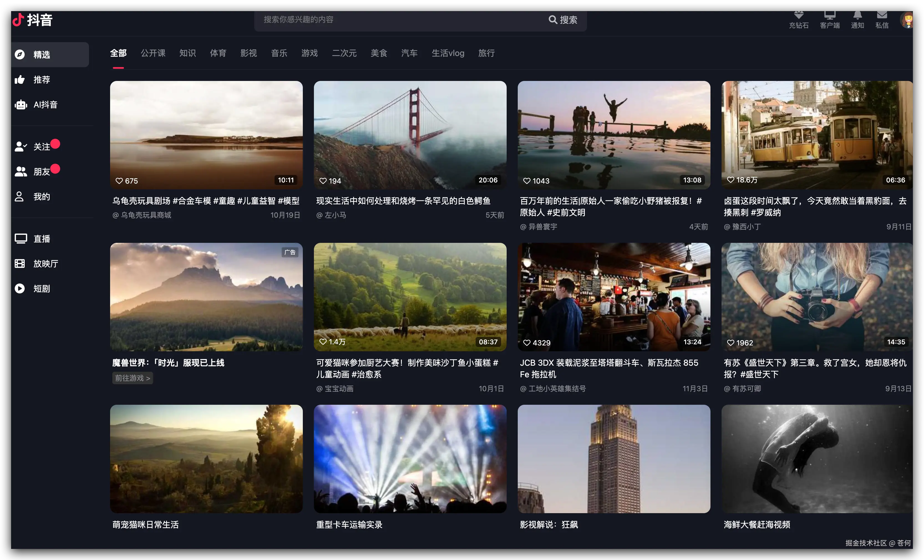Select the 直播 live streaming sidebar icon
This screenshot has height=560, width=924.
[41, 239]
